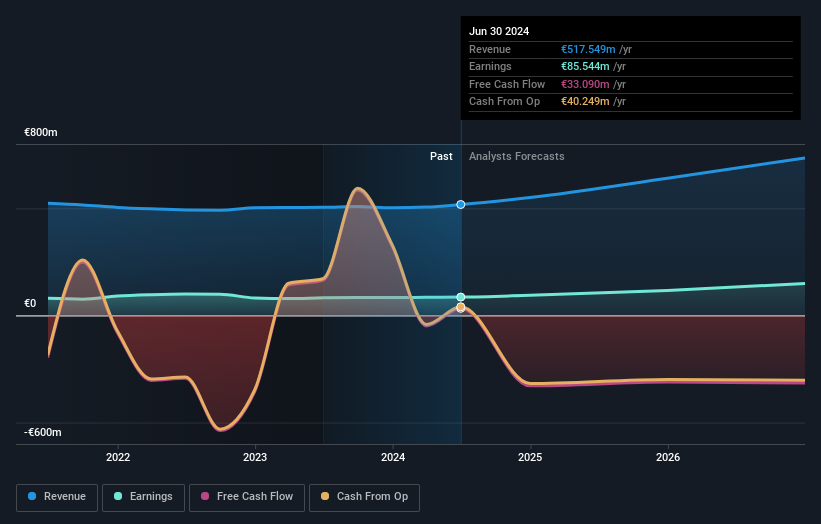The image size is (821, 524).
Task: Toggle the Free Cash Flow legend button
Action: (247, 497)
